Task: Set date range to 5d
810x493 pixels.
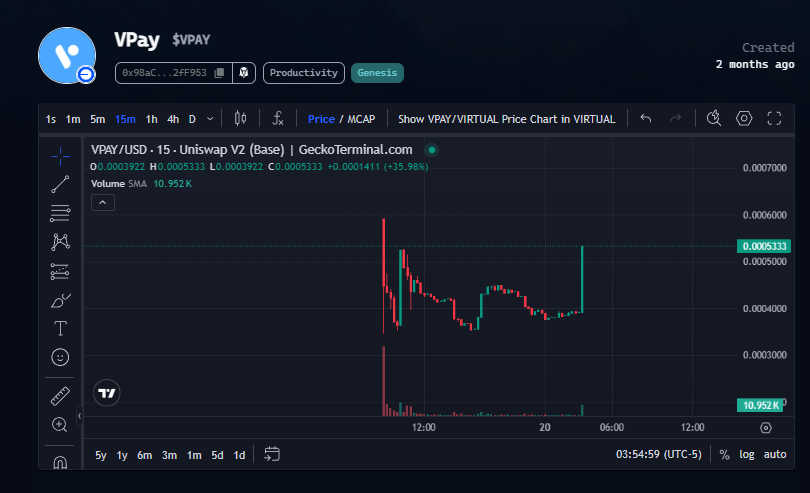Action: pyautogui.click(x=217, y=455)
